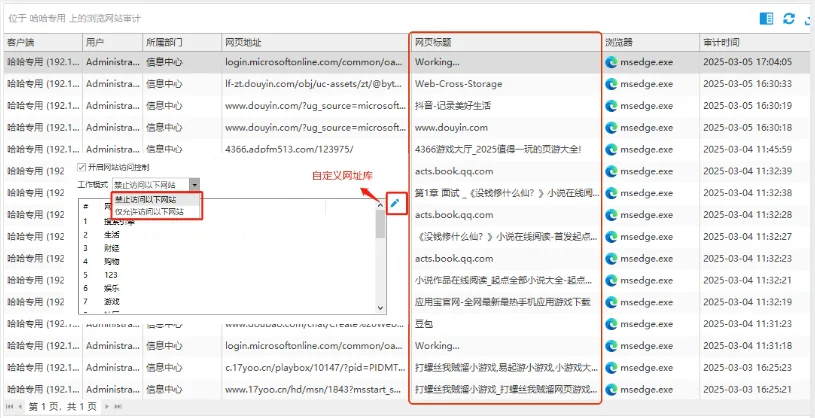Click page indicator 第 1 页, 共 1 页

(62, 406)
